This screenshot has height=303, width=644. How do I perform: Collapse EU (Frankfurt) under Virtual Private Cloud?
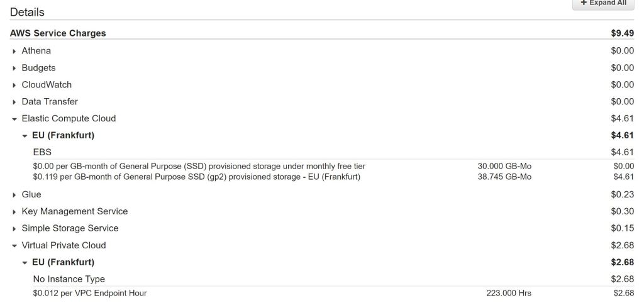click(25, 263)
